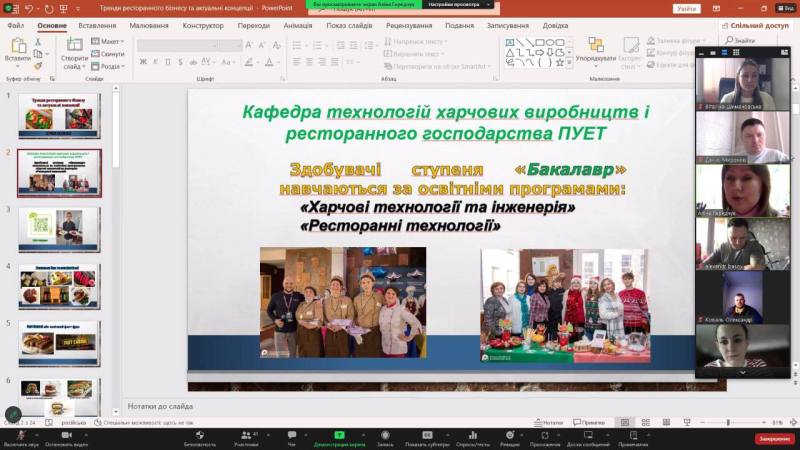This screenshot has width=800, height=450.
Task: Click the red Завершение end meeting button
Action: (x=775, y=438)
